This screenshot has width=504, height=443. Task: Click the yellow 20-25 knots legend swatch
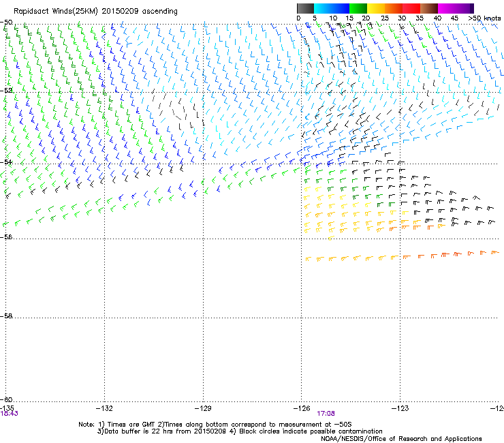click(376, 8)
